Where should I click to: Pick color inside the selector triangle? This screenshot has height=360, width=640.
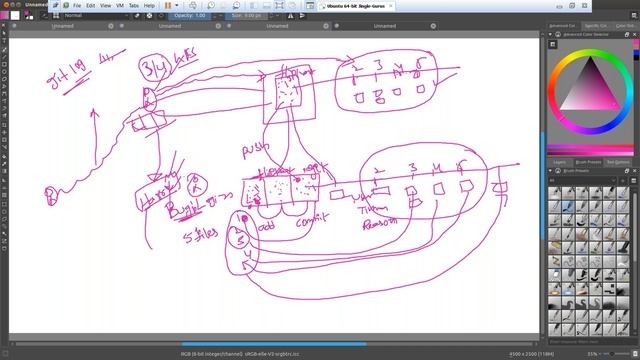click(x=590, y=91)
